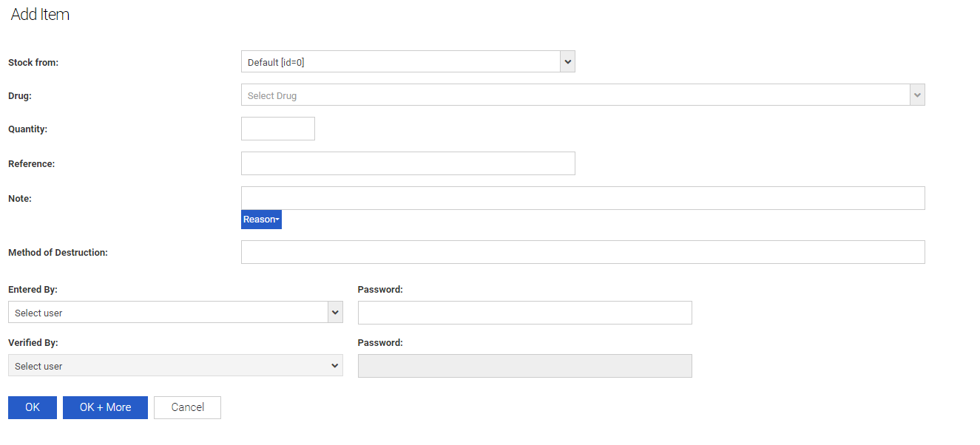Click the Verified By password field
The image size is (980, 445).
(x=524, y=366)
